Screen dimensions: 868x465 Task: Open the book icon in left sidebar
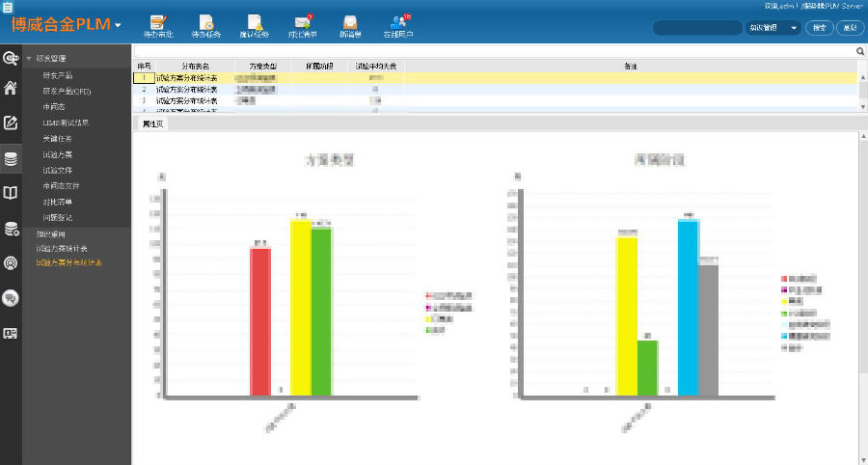pyautogui.click(x=11, y=193)
